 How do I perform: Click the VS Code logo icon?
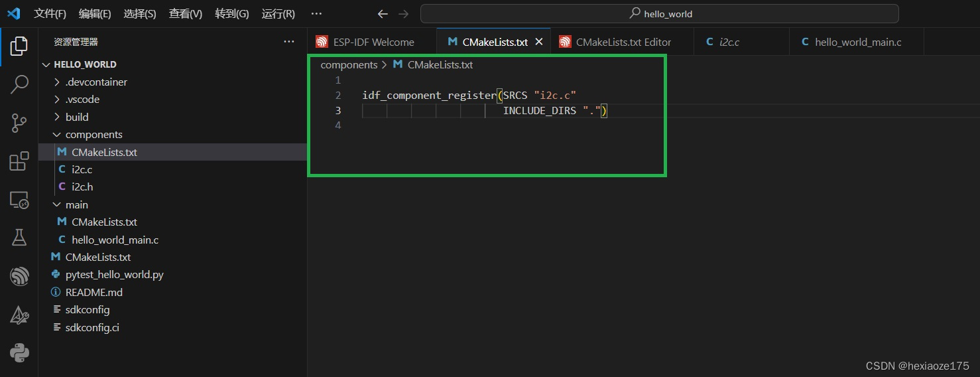(13, 13)
